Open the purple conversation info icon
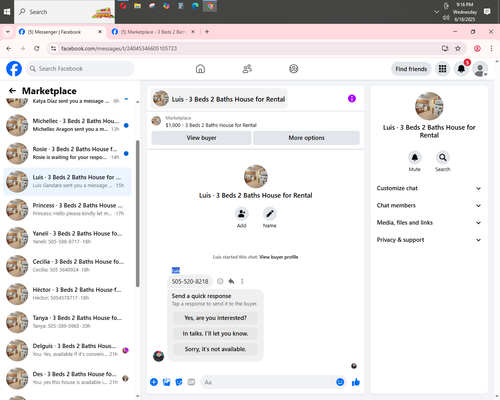This screenshot has height=400, width=500. click(x=352, y=98)
